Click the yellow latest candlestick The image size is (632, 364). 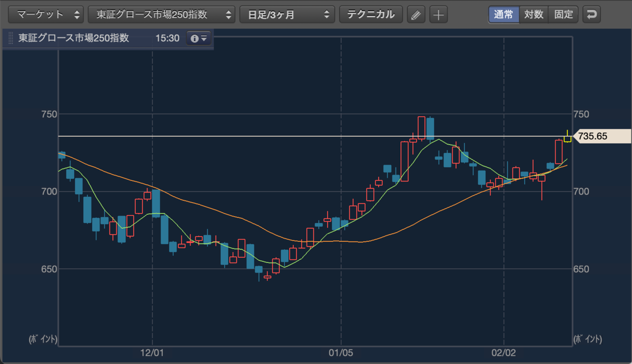click(568, 138)
